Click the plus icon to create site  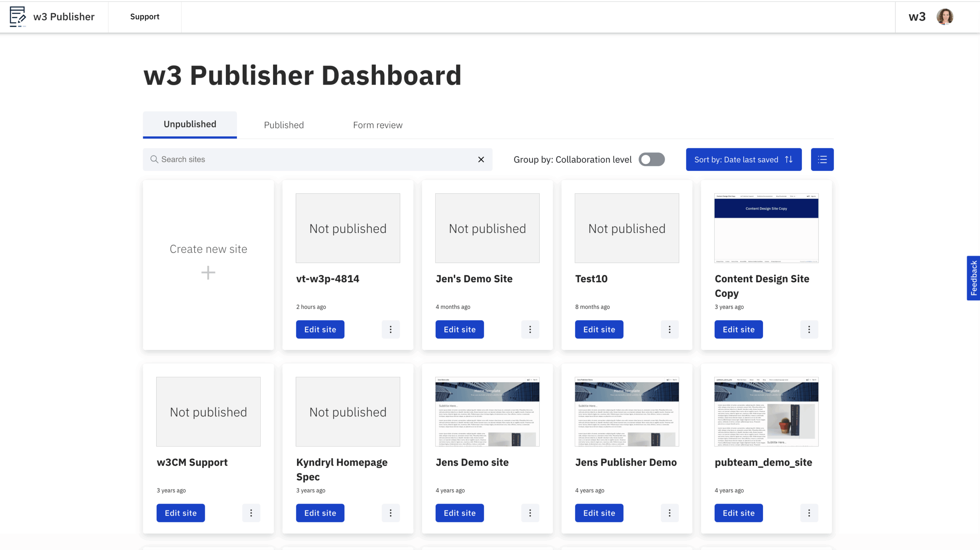click(208, 273)
